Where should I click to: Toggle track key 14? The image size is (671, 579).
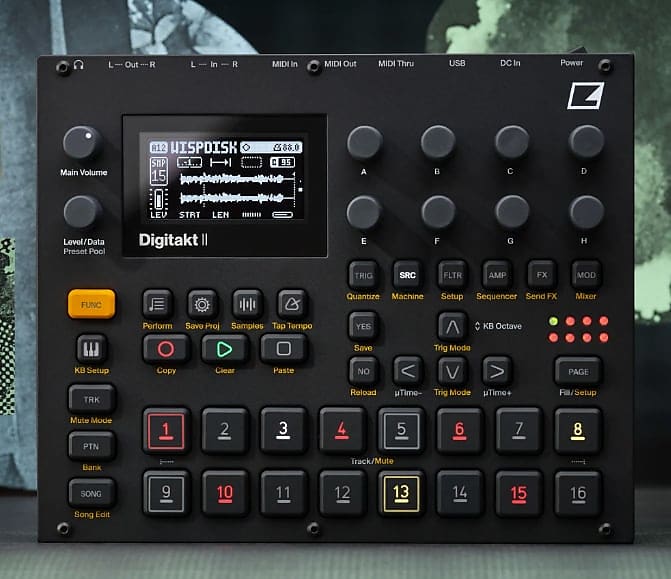(460, 494)
